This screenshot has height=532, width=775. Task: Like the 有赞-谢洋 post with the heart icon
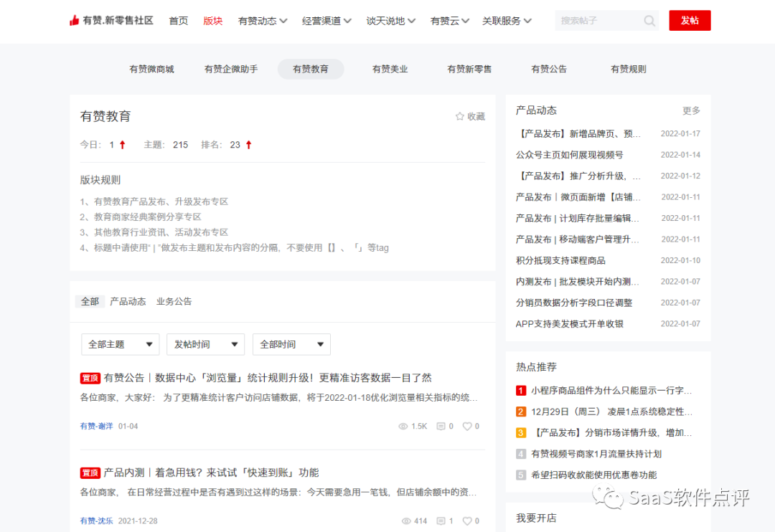pos(466,427)
